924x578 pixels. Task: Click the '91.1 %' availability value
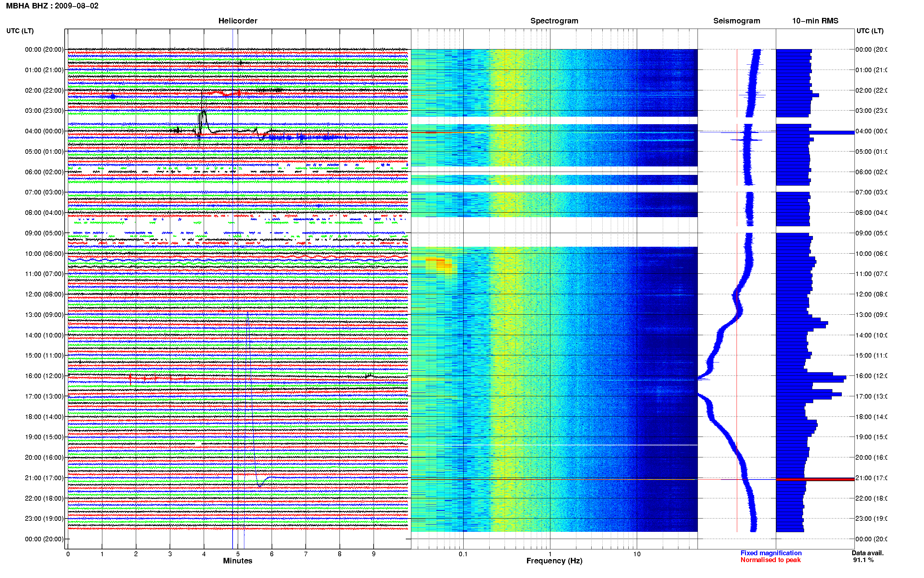tap(863, 560)
